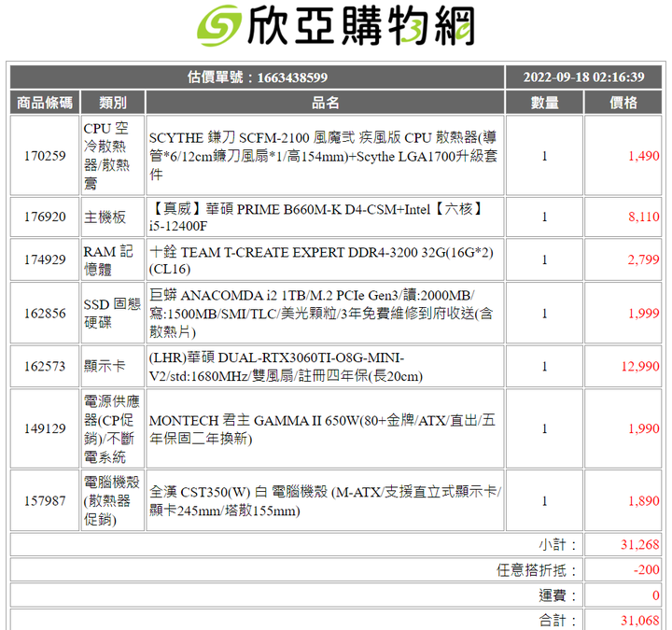Viewport: 672px width, 630px height.
Task: Click the 商品條碼 column header
Action: (x=45, y=103)
